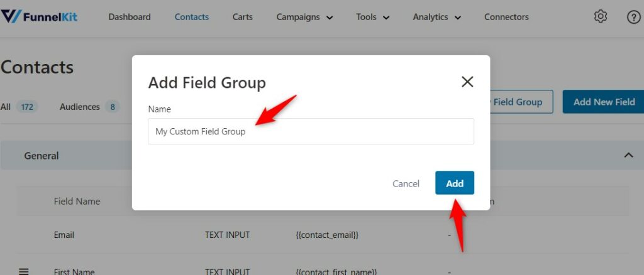Open the Carts menu item
Image resolution: width=644 pixels, height=275 pixels.
(242, 17)
